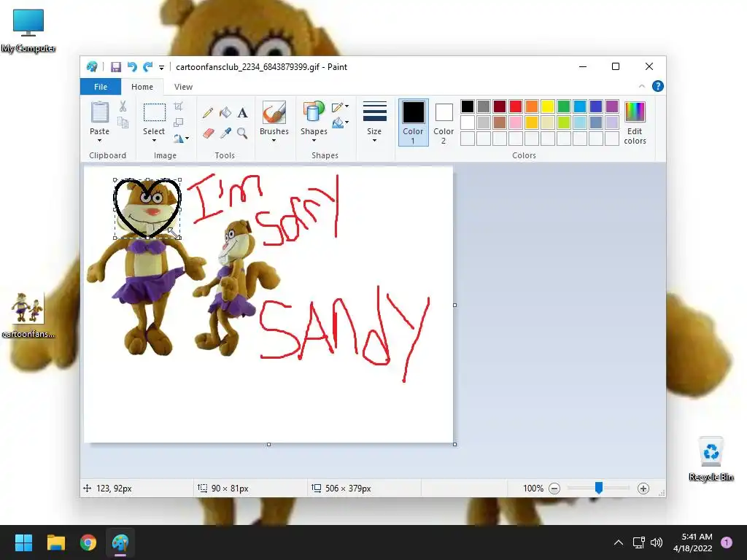
Task: Click the Edit colors button
Action: click(635, 122)
